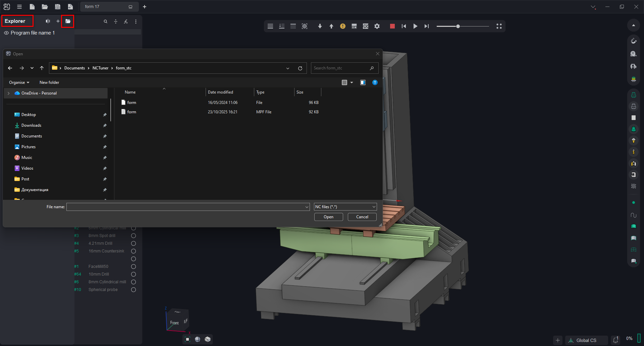Viewport: 644px width, 346px height.
Task: Click the search icon in Explorer panel
Action: coord(105,21)
